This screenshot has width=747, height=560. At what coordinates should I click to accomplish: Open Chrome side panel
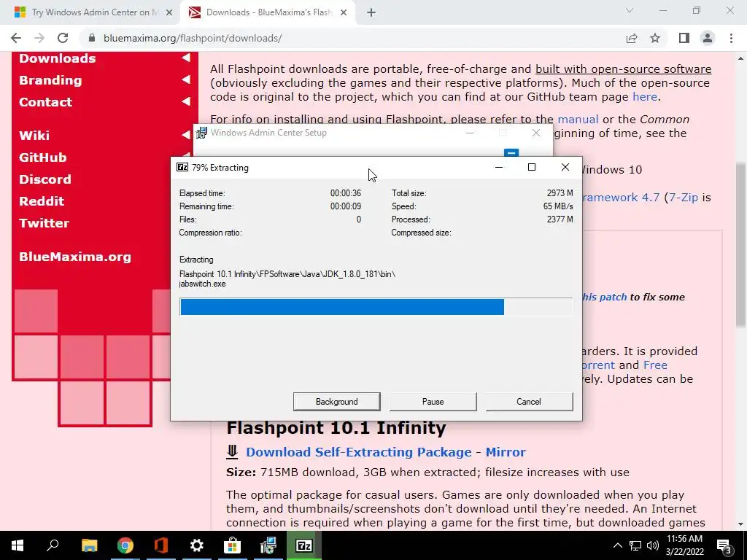[684, 38]
